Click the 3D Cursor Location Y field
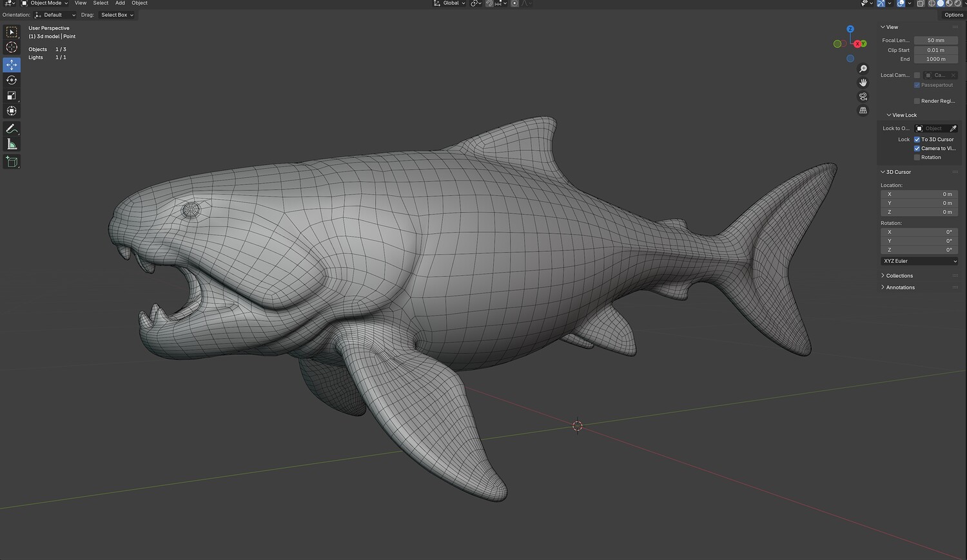The width and height of the screenshot is (967, 560). tap(919, 203)
